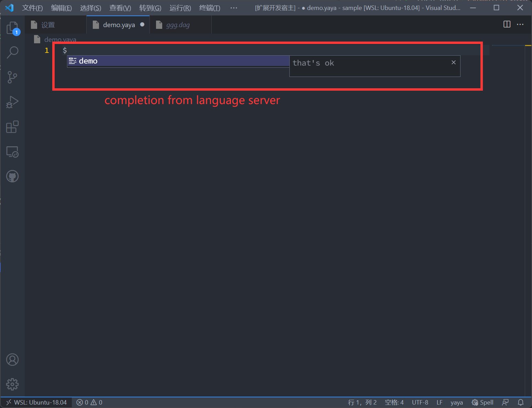Change the UTF-8 file encoding

[420, 403]
